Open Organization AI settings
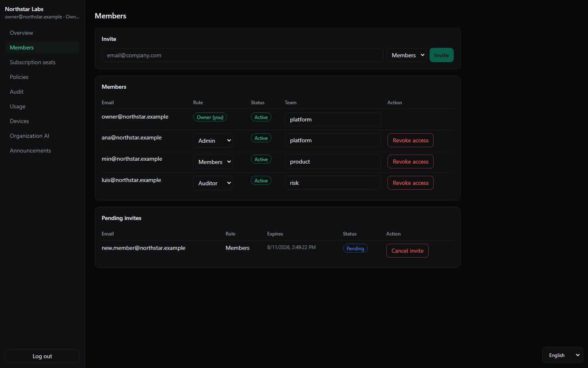The height and width of the screenshot is (368, 588). point(42,136)
